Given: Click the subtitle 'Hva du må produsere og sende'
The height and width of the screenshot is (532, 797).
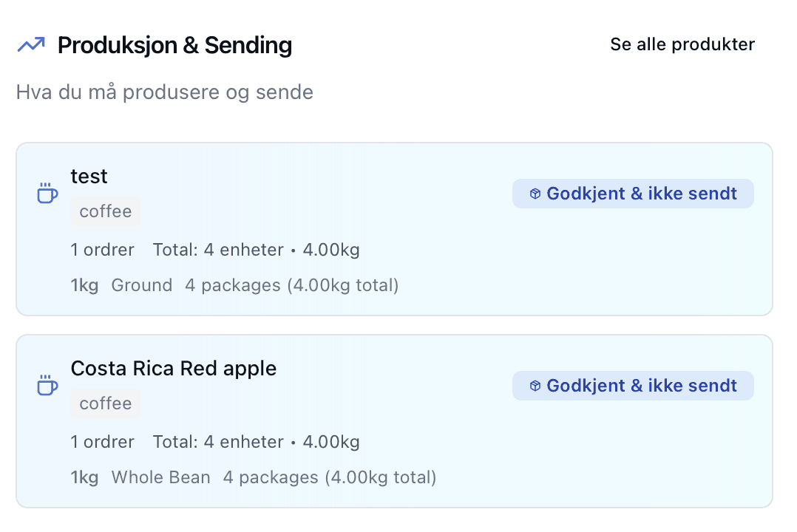Looking at the screenshot, I should tap(165, 92).
